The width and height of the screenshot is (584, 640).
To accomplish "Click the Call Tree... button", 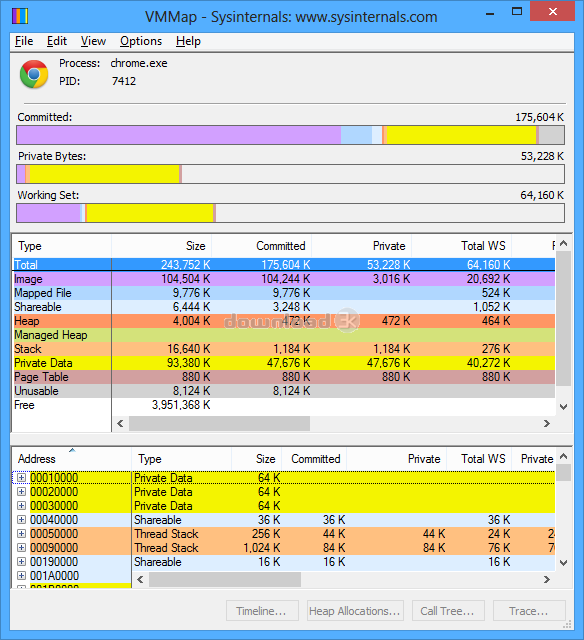I will click(448, 611).
